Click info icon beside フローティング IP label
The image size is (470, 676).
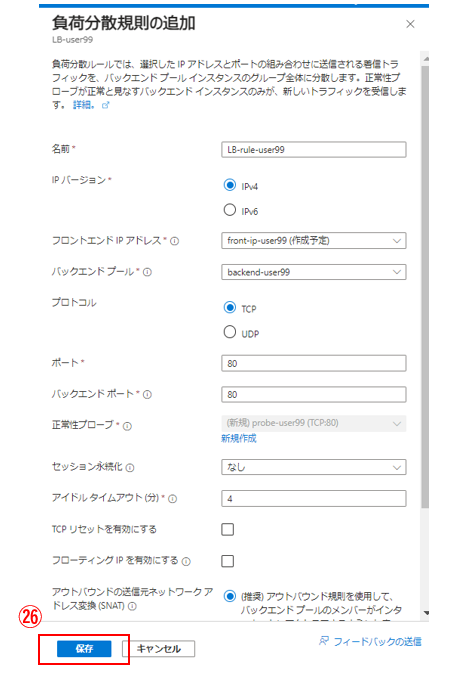tap(186, 561)
